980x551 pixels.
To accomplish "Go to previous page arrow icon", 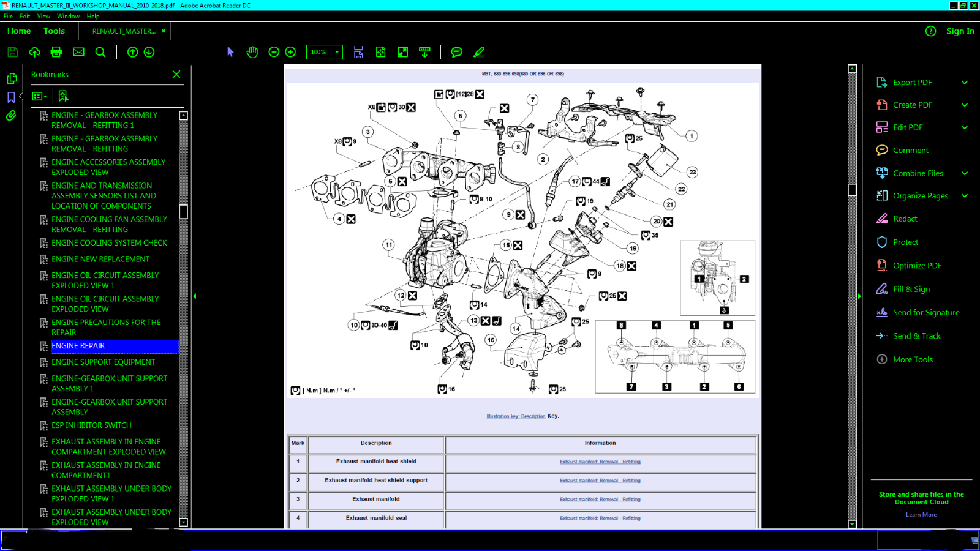I will (x=132, y=52).
